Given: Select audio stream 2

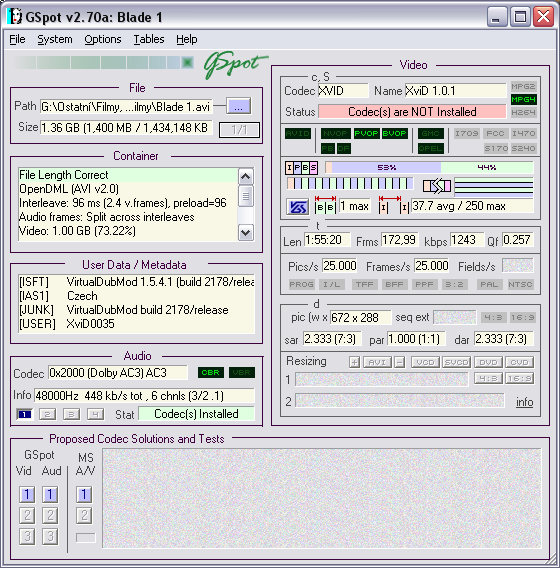Looking at the screenshot, I should [x=47, y=414].
